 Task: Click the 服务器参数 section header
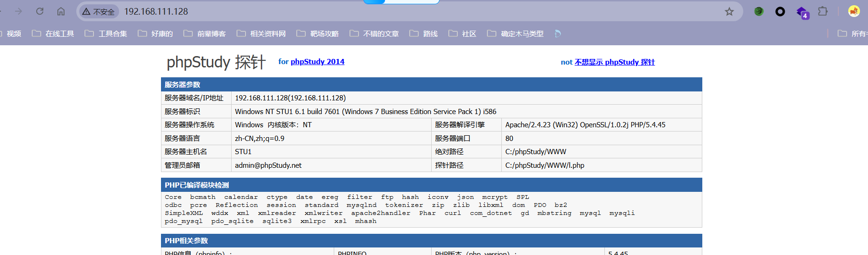point(431,84)
